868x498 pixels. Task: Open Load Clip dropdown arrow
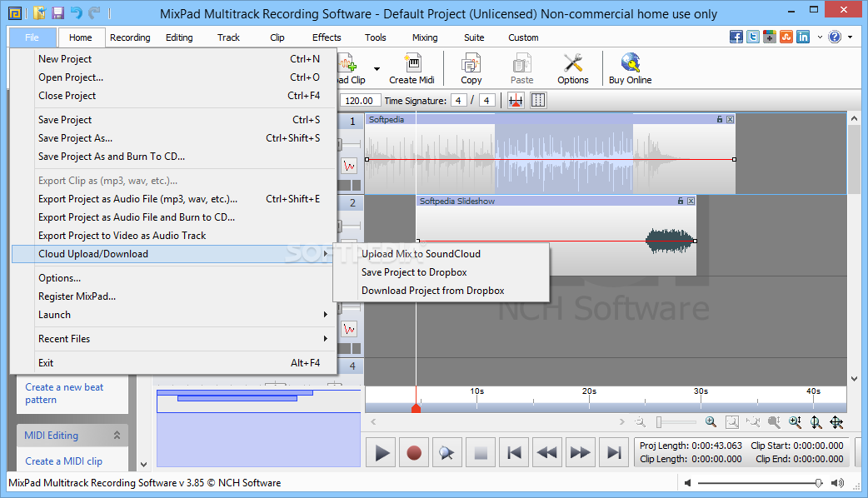coord(377,69)
